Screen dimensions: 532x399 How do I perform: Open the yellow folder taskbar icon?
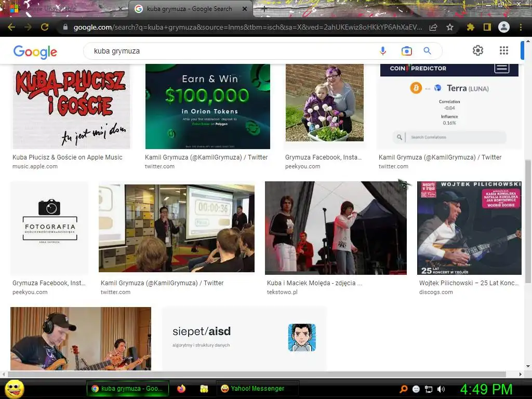tap(204, 389)
